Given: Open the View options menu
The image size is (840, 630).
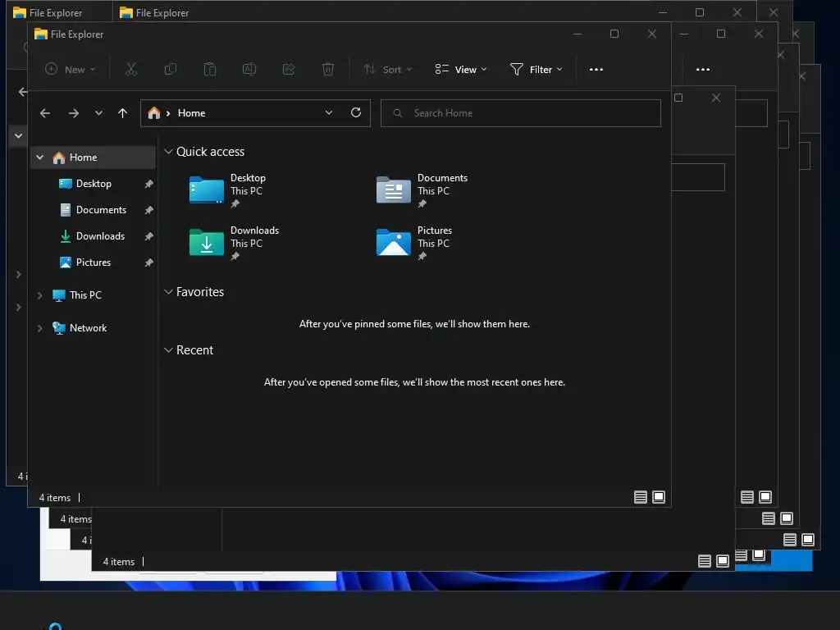Looking at the screenshot, I should 461,69.
